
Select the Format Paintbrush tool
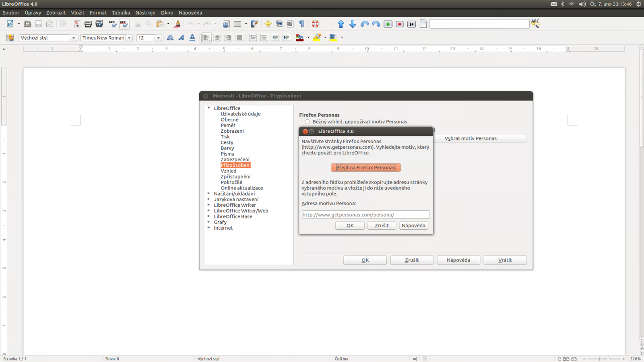pos(177,24)
